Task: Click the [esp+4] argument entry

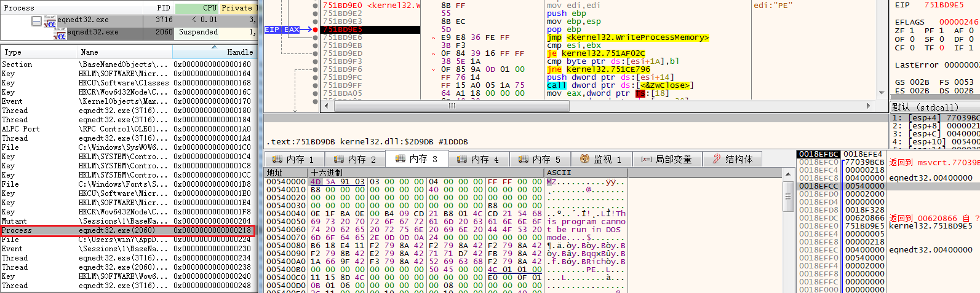Action: [x=935, y=118]
